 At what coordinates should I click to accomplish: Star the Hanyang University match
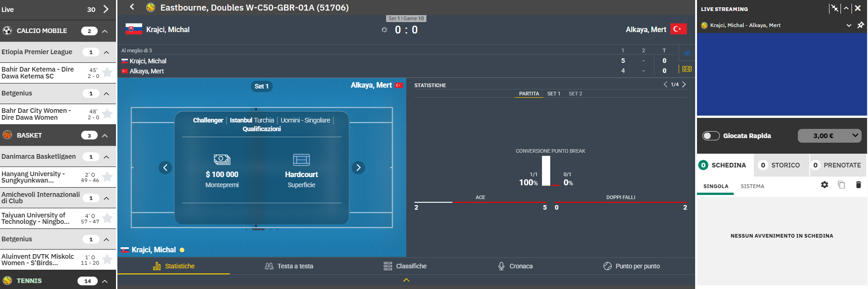pyautogui.click(x=107, y=177)
